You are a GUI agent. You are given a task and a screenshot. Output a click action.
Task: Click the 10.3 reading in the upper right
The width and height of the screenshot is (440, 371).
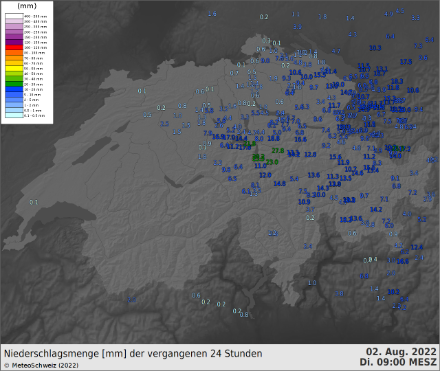click(375, 48)
